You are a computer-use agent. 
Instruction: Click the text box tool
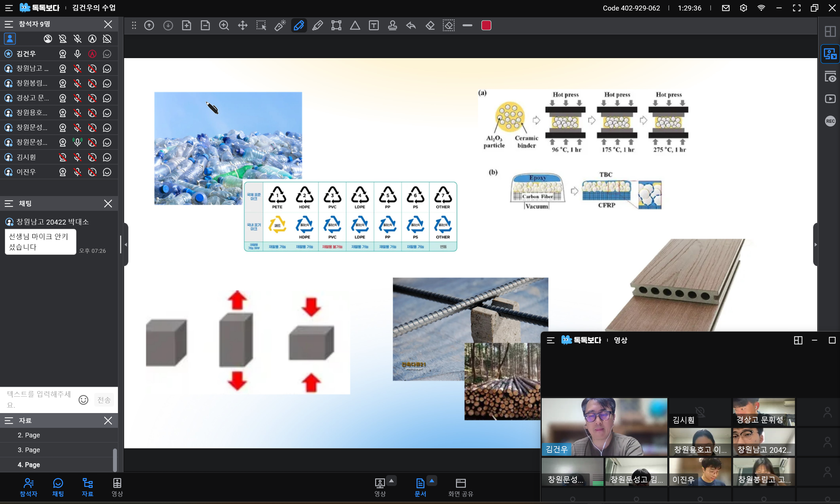pyautogui.click(x=374, y=26)
